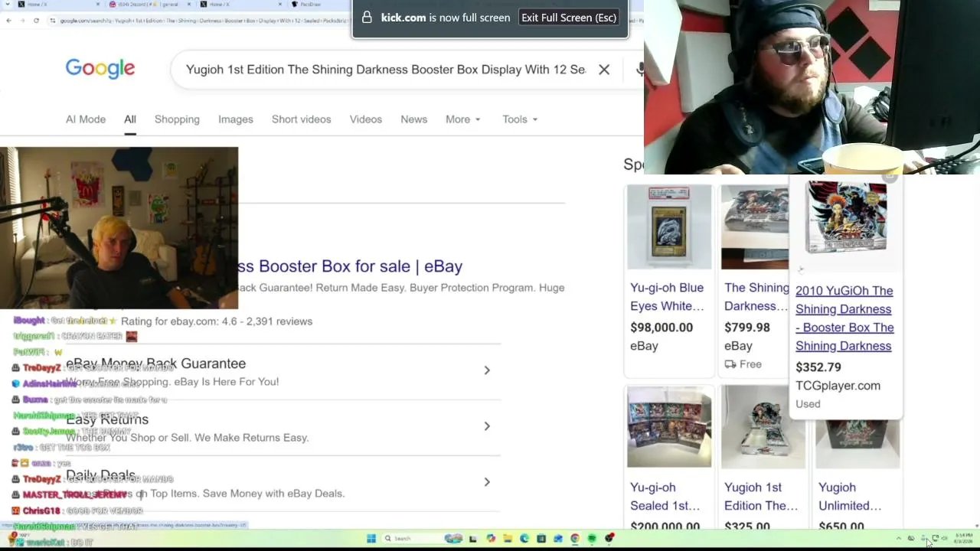
Task: Switch to Google Chrome on the taskbar
Action: coord(575,539)
